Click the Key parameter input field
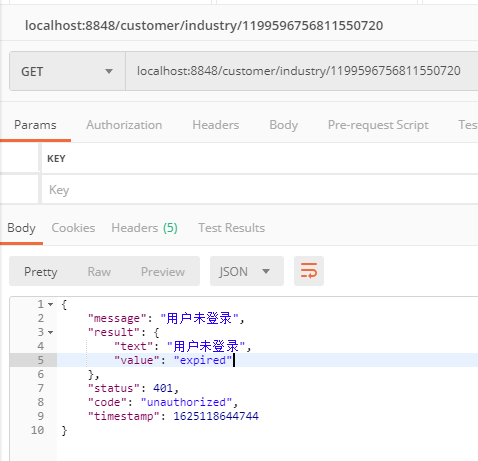 260,190
